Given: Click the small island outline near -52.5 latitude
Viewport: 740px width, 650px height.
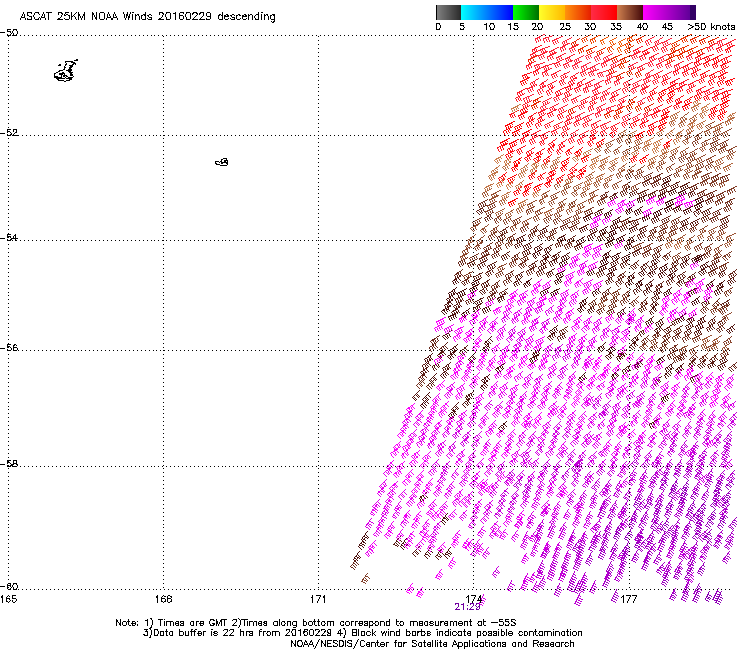Looking at the screenshot, I should 222,162.
